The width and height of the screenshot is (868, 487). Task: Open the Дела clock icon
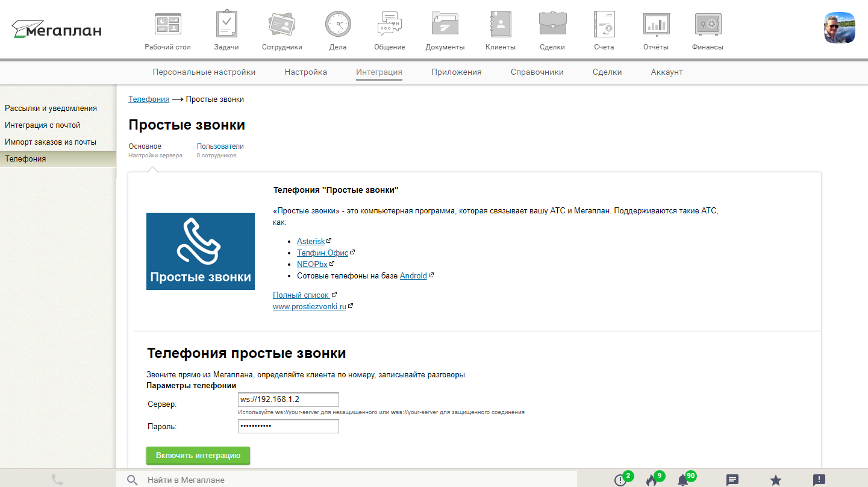click(x=338, y=24)
